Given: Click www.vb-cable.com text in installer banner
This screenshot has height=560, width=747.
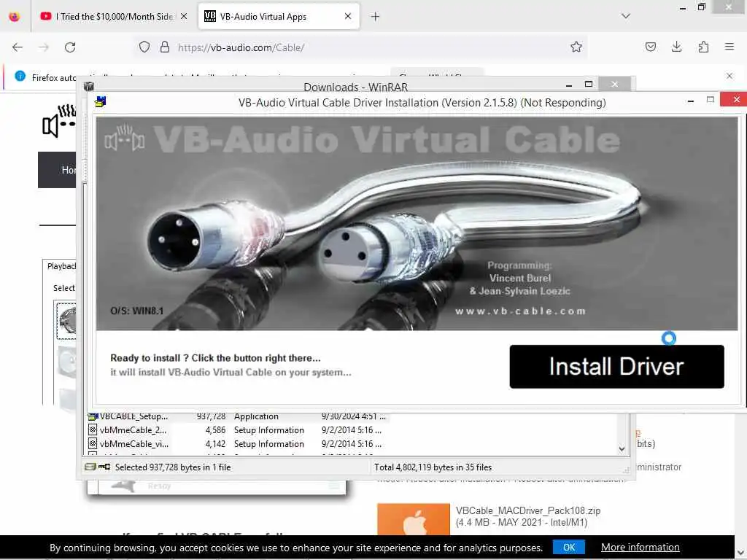Looking at the screenshot, I should 520,311.
